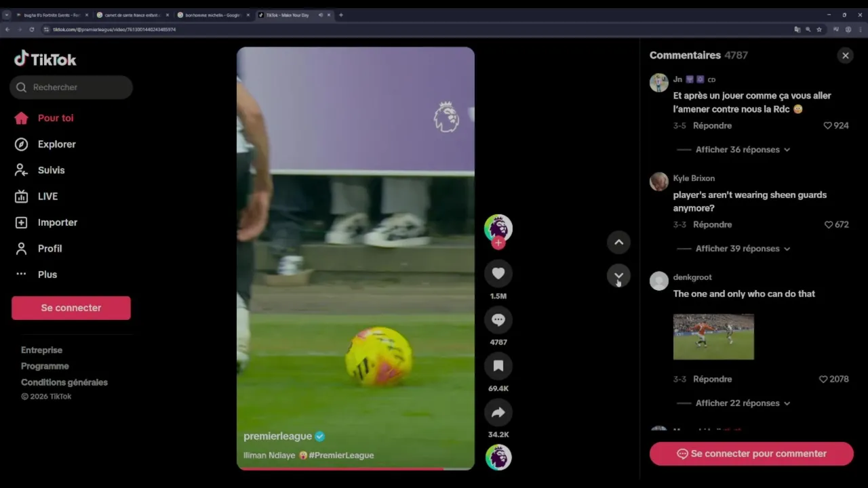Viewport: 868px width, 488px height.
Task: Open the premierleague username on the video
Action: click(x=278, y=436)
